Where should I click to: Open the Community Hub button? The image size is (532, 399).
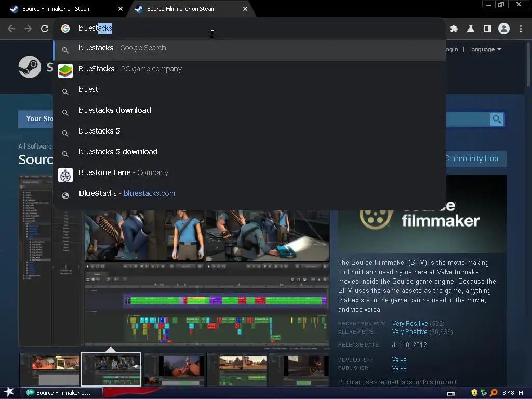click(x=476, y=158)
